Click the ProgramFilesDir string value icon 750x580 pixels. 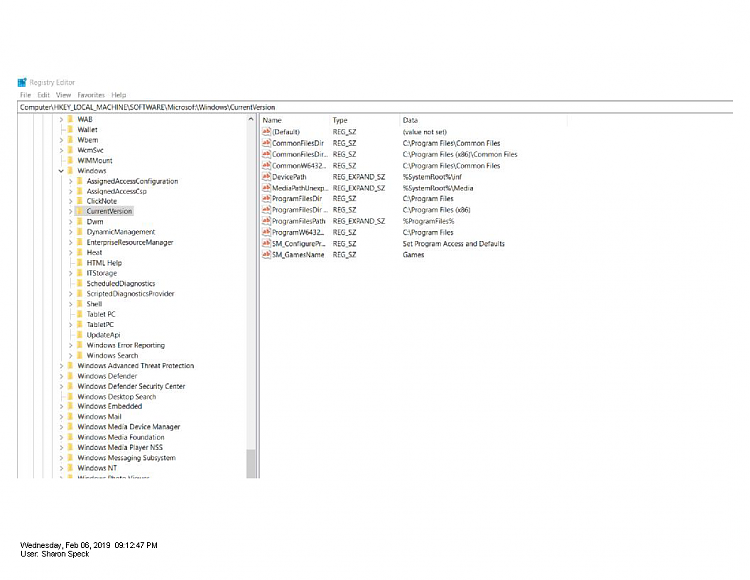click(x=266, y=198)
